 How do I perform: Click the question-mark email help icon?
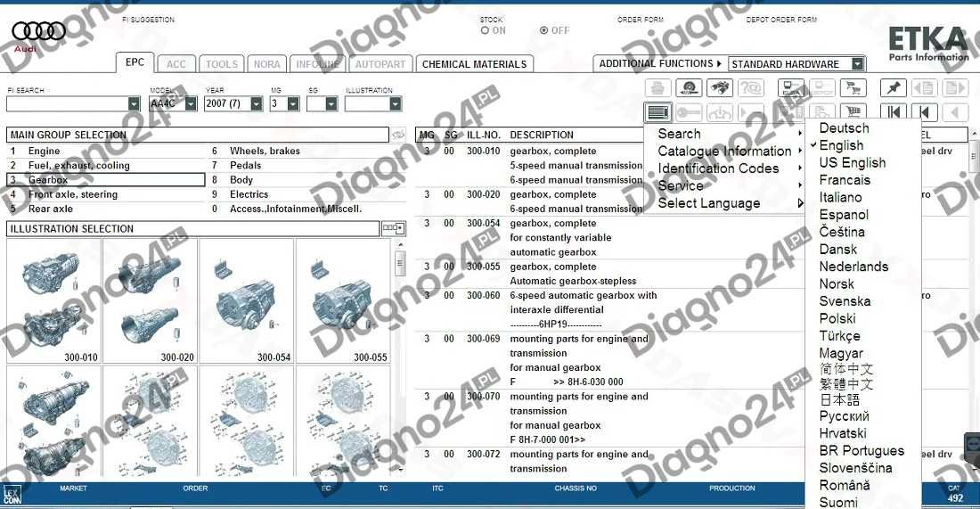(x=751, y=88)
